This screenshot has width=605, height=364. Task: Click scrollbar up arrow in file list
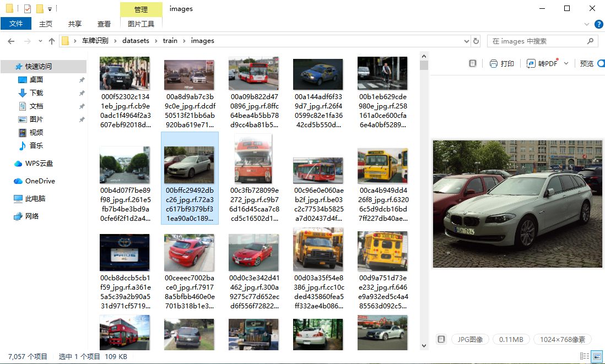[424, 56]
